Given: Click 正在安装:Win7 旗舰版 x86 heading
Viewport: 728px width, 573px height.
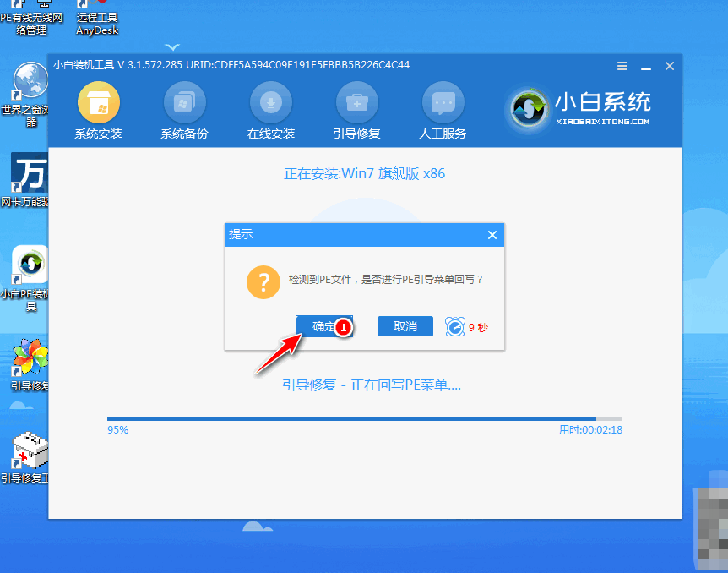Looking at the screenshot, I should pos(365,174).
